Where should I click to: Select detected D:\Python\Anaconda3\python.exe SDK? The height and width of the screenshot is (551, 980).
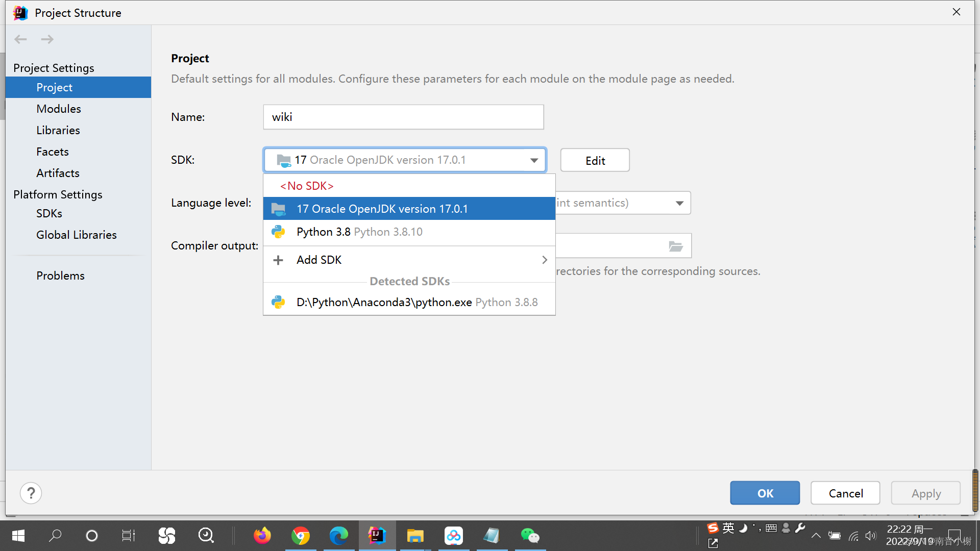(x=409, y=302)
